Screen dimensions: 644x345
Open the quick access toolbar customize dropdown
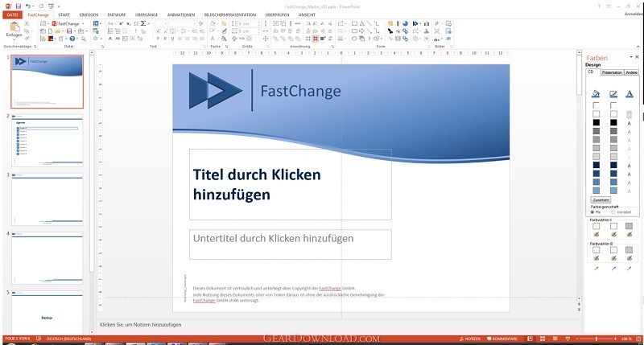coord(59,6)
